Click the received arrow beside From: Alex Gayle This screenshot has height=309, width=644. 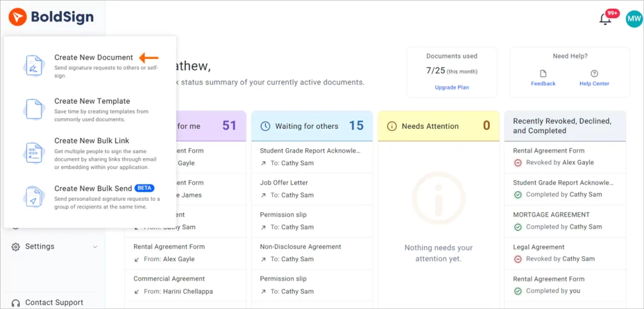pyautogui.click(x=136, y=259)
